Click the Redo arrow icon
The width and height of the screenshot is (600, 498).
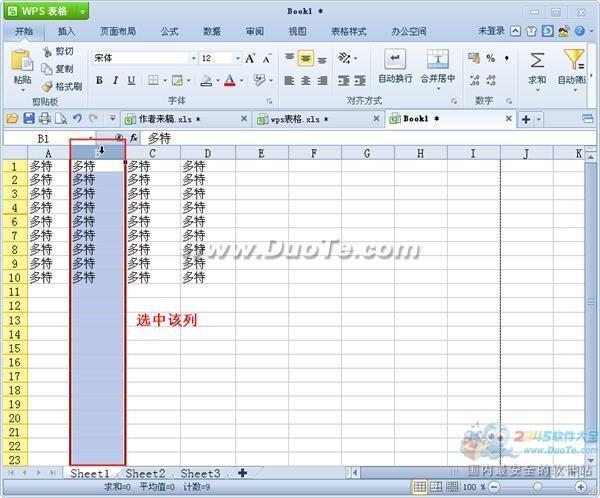click(x=93, y=118)
